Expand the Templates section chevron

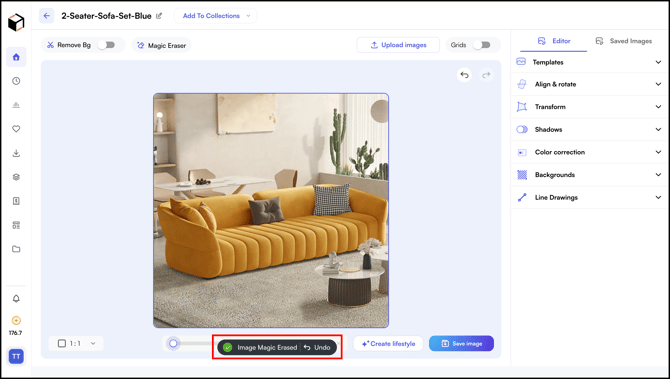tap(658, 62)
